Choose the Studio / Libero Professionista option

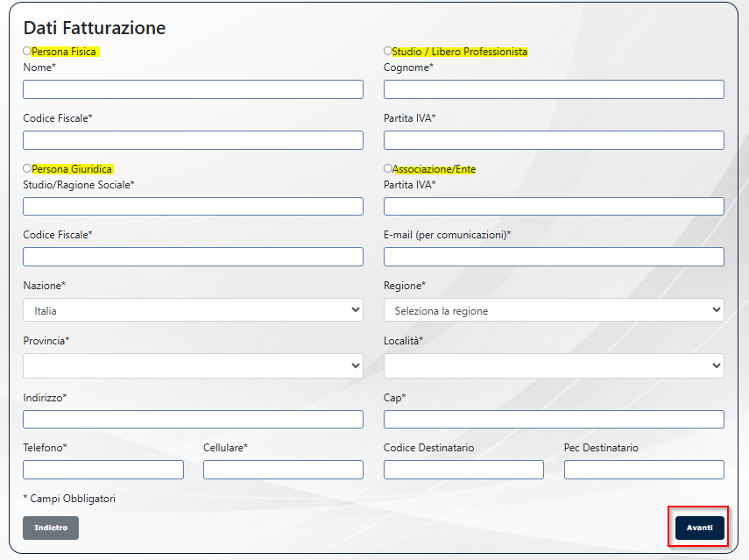[x=388, y=52]
